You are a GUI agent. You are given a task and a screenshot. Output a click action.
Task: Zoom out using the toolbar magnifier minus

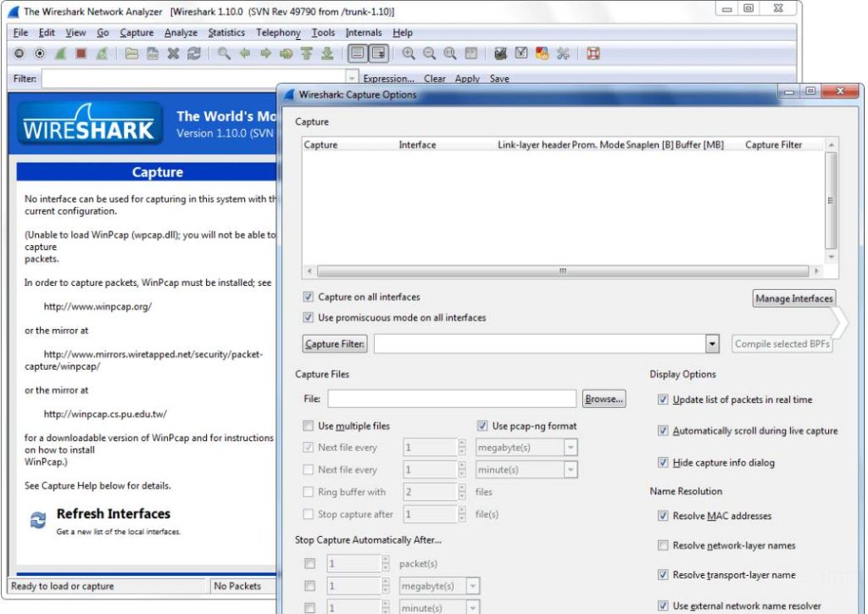pyautogui.click(x=429, y=53)
